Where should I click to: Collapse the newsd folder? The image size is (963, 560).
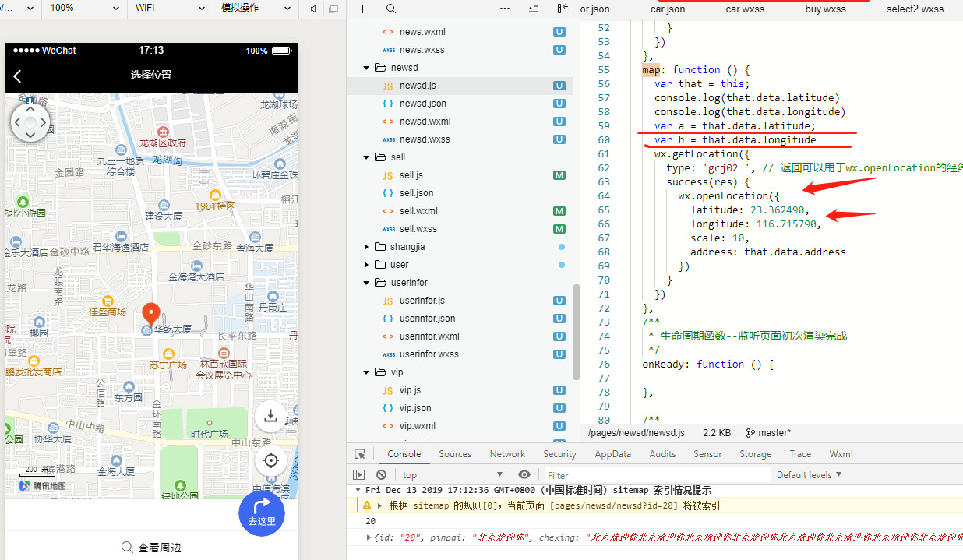point(366,68)
